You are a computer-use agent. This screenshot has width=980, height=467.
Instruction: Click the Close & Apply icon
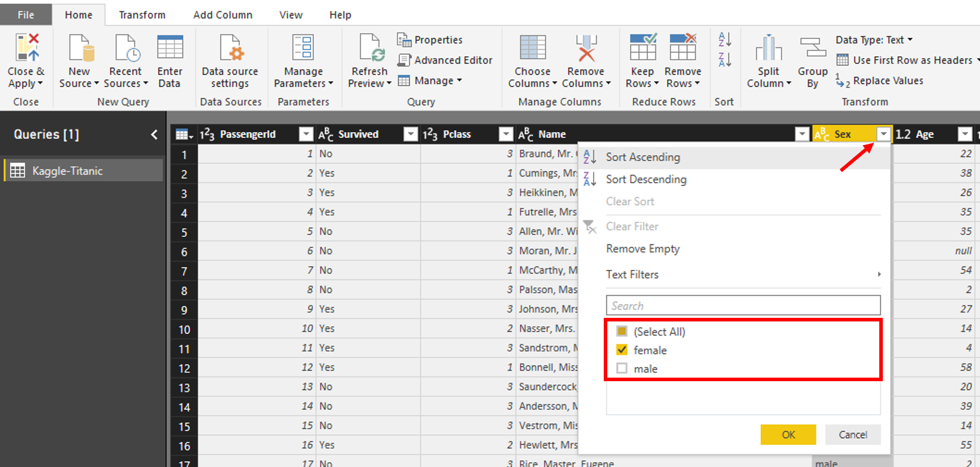tap(27, 49)
